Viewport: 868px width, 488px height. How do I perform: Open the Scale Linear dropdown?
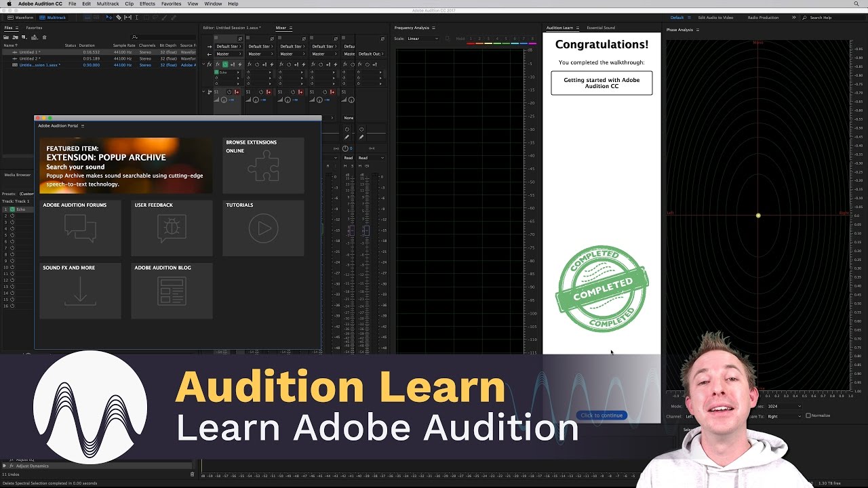click(422, 39)
